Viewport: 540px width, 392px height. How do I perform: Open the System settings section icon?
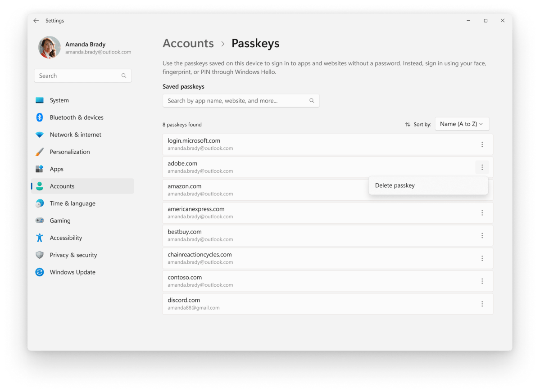coord(40,100)
